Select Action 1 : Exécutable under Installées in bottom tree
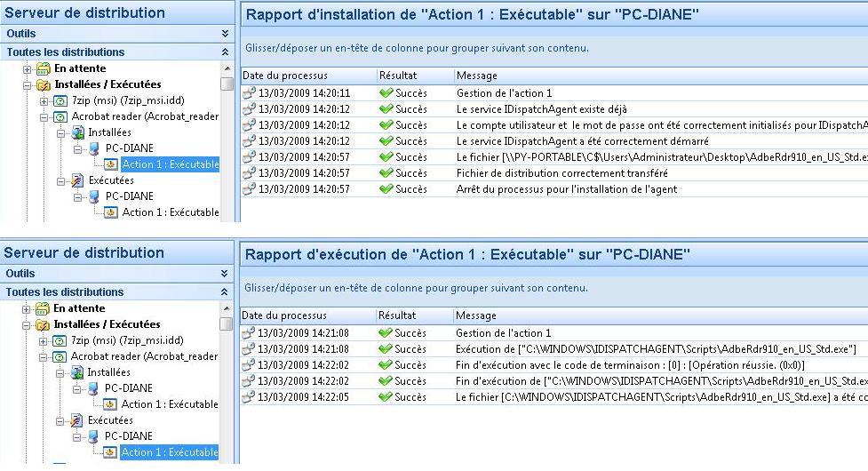This screenshot has height=471, width=868. (x=170, y=404)
